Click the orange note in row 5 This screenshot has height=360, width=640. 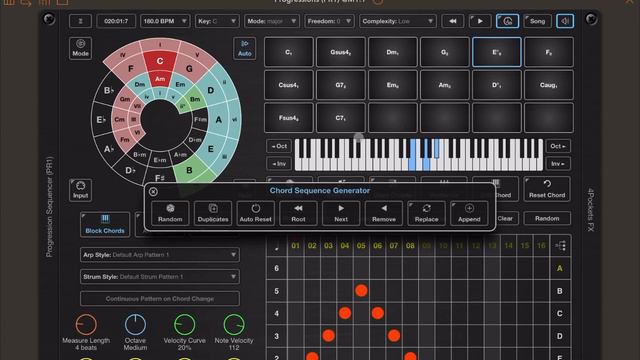click(x=361, y=291)
